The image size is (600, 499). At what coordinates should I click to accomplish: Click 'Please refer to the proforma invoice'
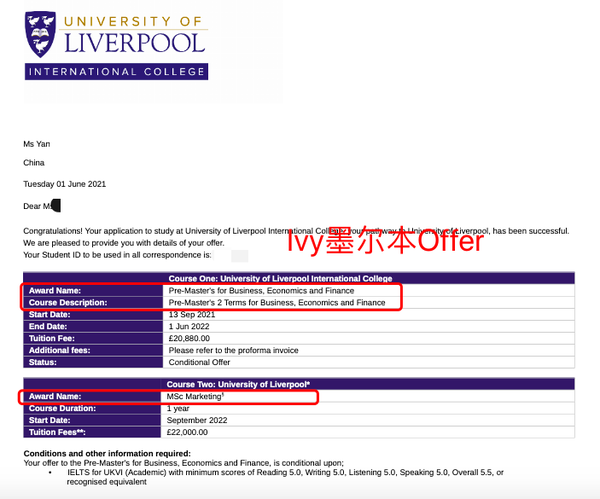pyautogui.click(x=233, y=350)
